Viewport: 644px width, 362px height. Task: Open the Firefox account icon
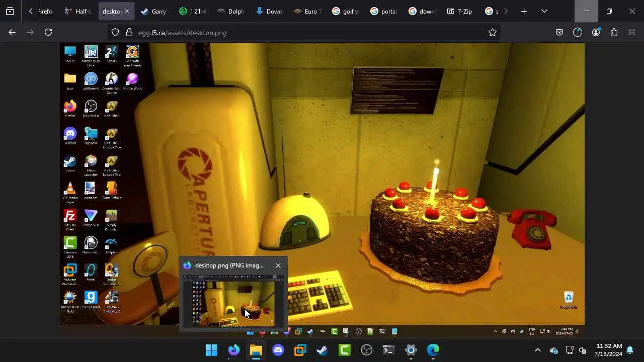tap(596, 32)
